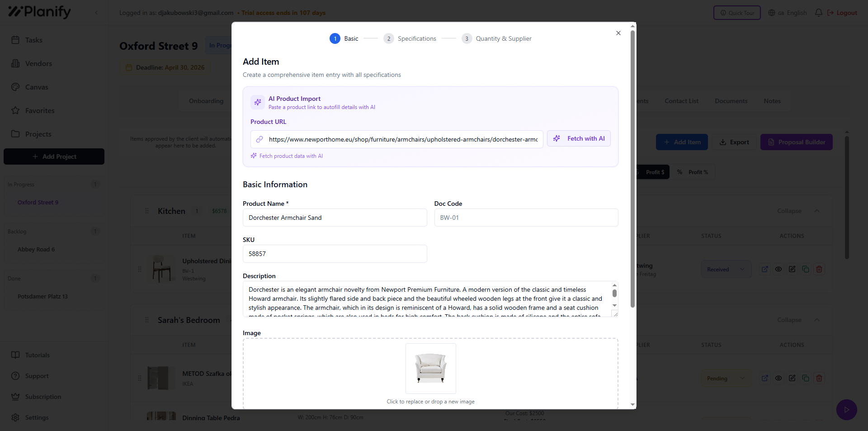Collapse the sidebar with the chevron

pos(96,13)
